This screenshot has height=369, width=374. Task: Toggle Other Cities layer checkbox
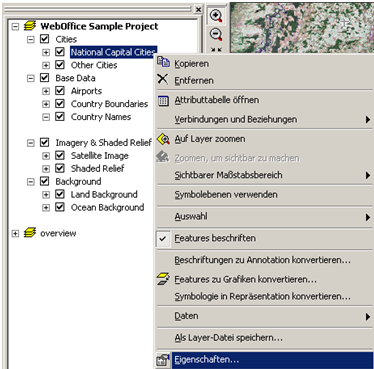click(60, 65)
